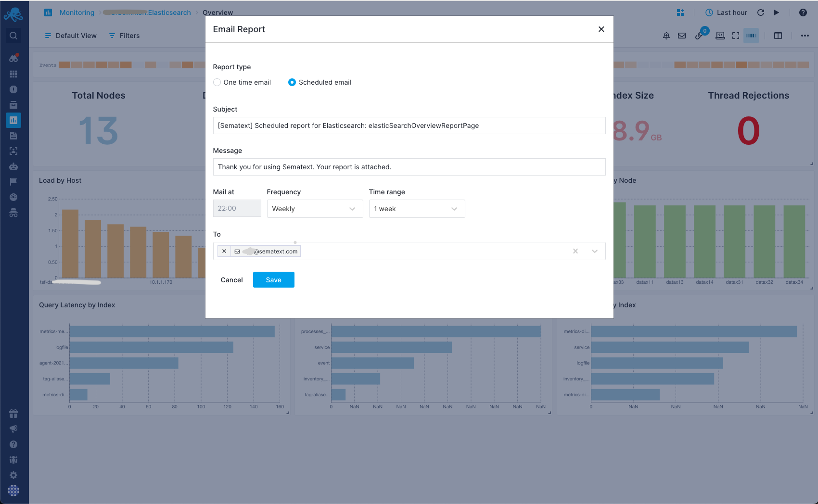
Task: Open the Time range dropdown set to 1 week
Action: (417, 209)
